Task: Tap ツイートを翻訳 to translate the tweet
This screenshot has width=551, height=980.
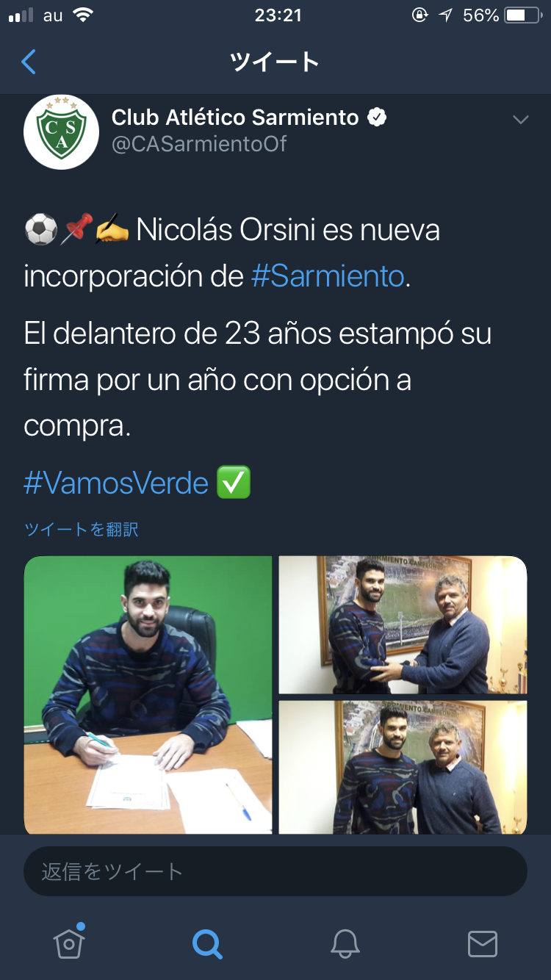Action: [x=81, y=529]
